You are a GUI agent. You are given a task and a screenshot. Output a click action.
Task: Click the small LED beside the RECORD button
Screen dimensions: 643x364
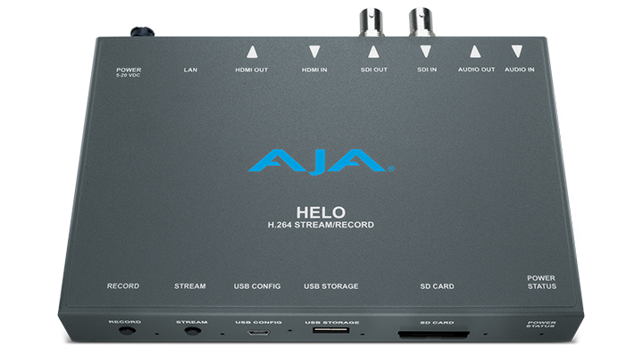(x=157, y=334)
